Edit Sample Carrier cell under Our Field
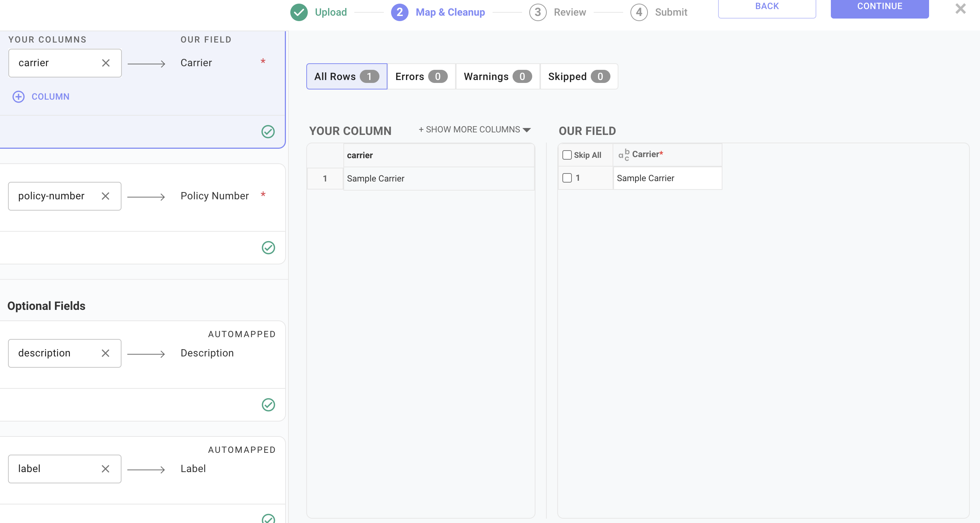The image size is (980, 523). (667, 178)
